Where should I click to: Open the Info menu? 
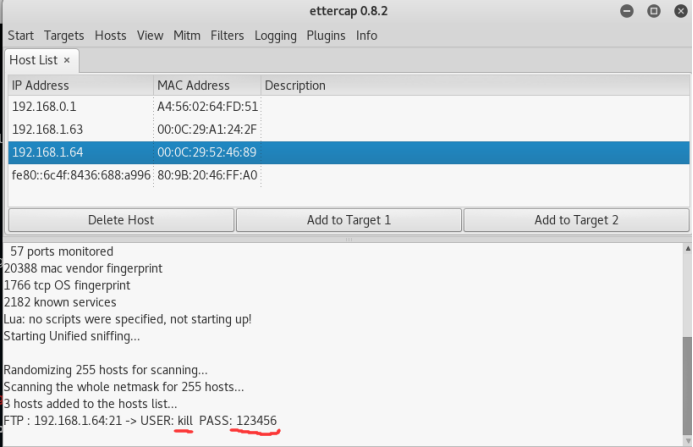point(367,35)
